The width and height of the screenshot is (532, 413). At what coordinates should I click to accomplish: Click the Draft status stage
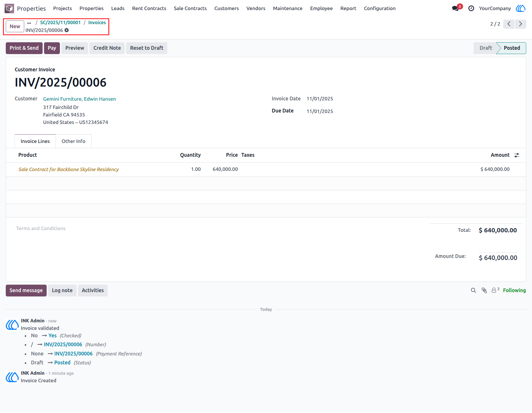click(485, 48)
